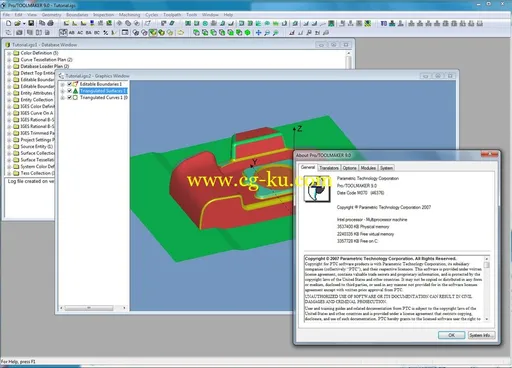Click the Open folder toolbar icon
The height and width of the screenshot is (368, 512).
pos(17,23)
